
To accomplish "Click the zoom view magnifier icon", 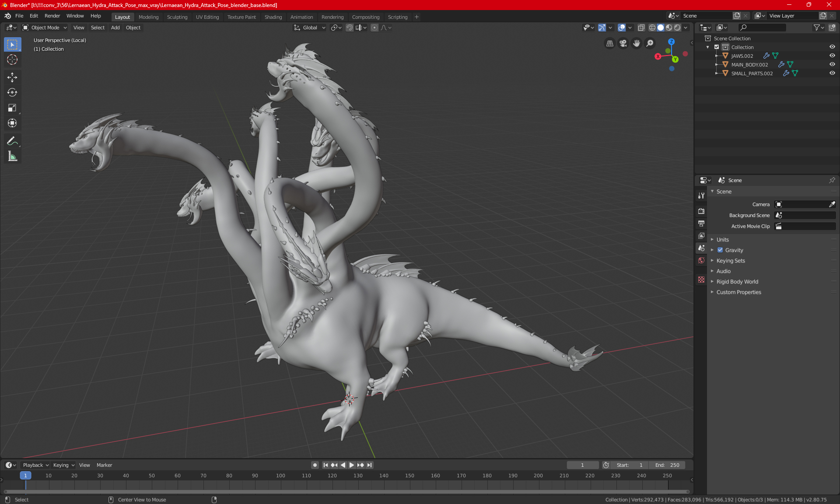I will [x=650, y=43].
